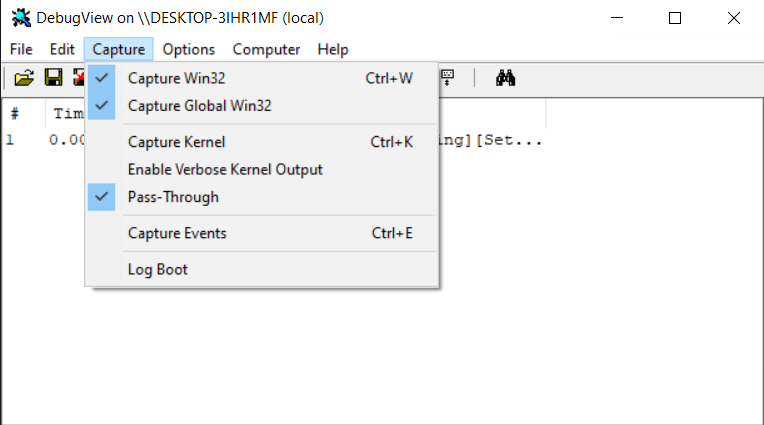Viewport: 764px width, 425px height.
Task: Collapse the open Capture menu header
Action: [x=118, y=49]
